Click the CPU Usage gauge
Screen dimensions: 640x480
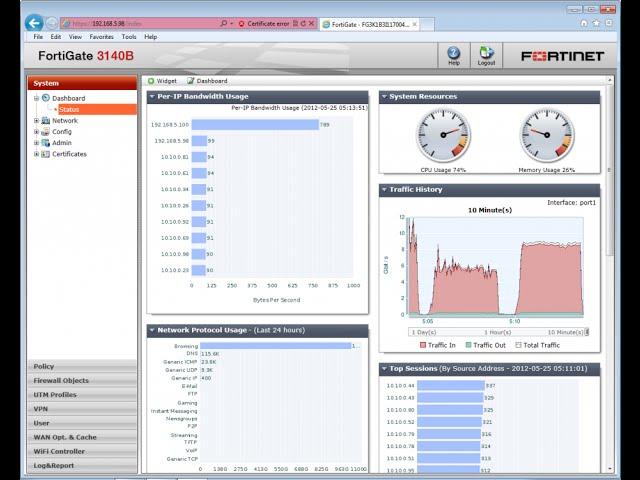click(443, 135)
